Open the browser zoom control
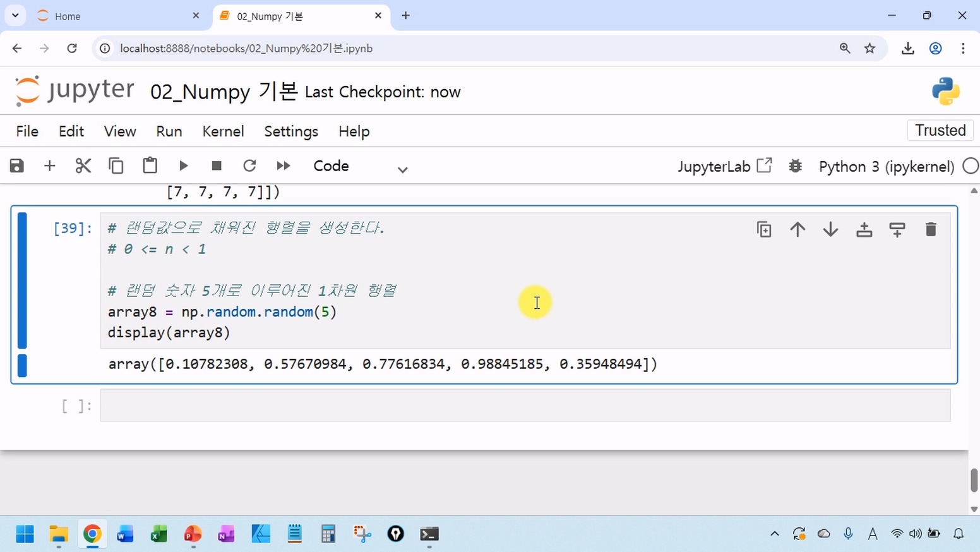This screenshot has width=980, height=552. click(x=845, y=48)
